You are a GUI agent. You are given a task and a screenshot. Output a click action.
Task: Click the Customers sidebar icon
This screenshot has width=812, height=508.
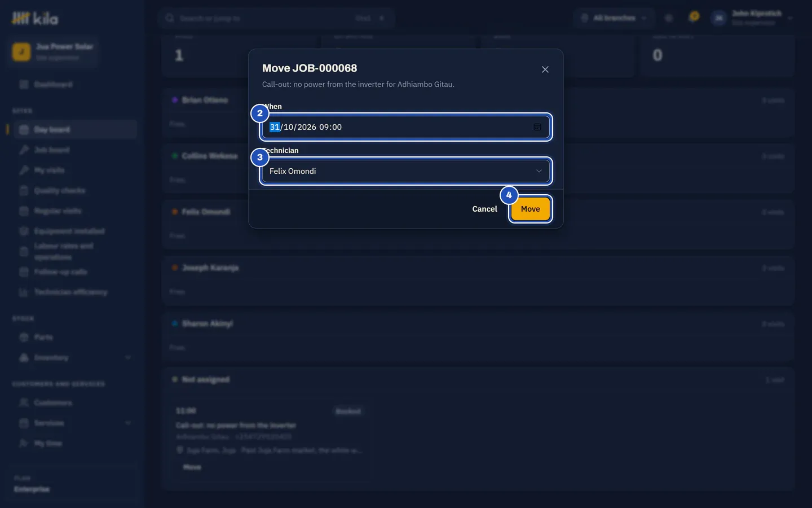(24, 402)
